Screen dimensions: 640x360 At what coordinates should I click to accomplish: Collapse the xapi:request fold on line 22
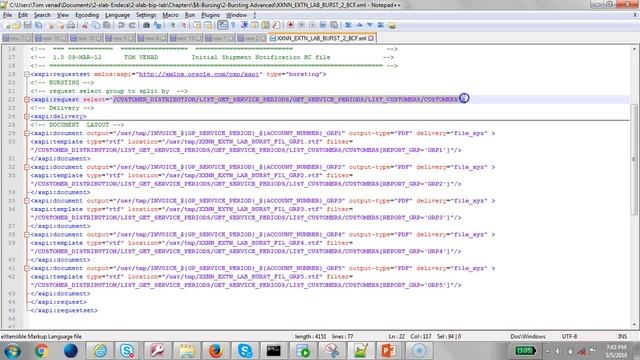click(x=27, y=100)
